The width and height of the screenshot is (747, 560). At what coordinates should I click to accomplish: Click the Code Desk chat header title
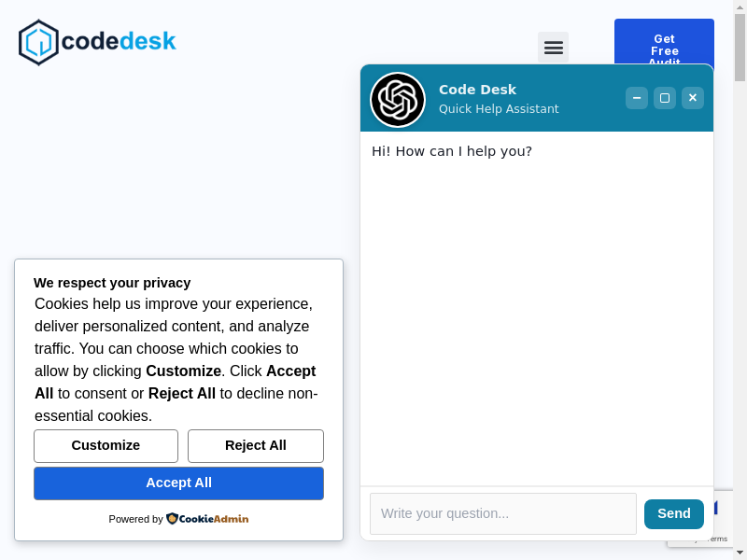pyautogui.click(x=477, y=90)
